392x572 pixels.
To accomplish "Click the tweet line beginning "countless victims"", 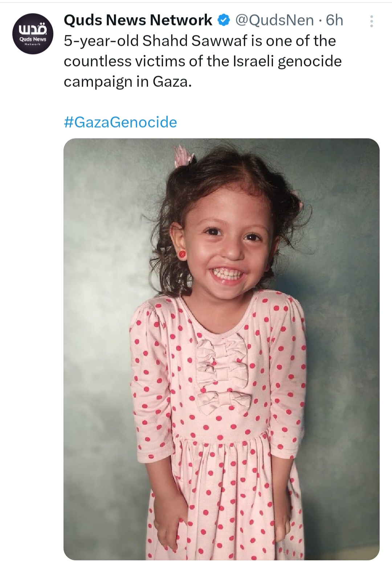I will [x=203, y=61].
